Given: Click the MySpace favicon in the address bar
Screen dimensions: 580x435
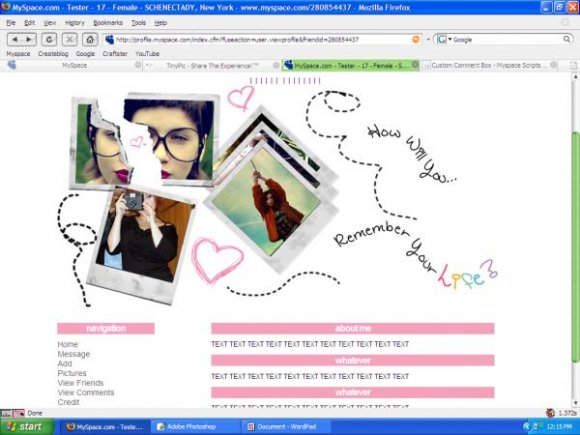Looking at the screenshot, I should 109,39.
